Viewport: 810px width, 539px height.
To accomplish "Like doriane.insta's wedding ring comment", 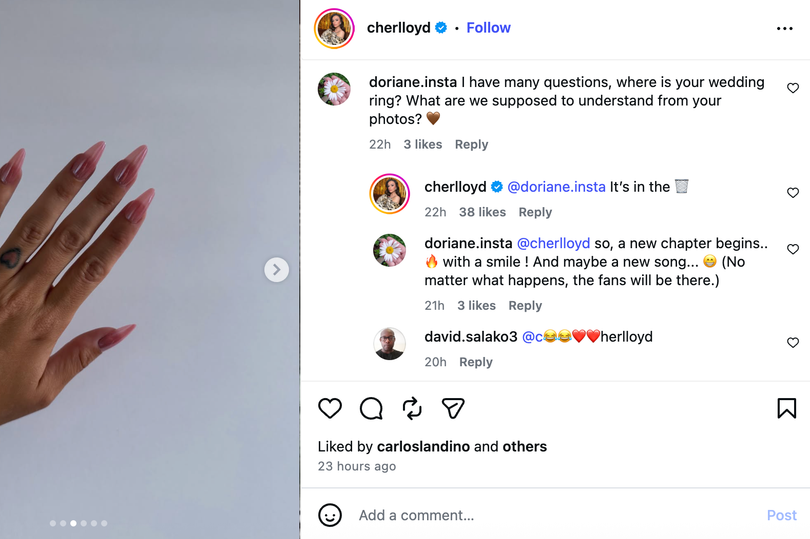I will point(792,88).
